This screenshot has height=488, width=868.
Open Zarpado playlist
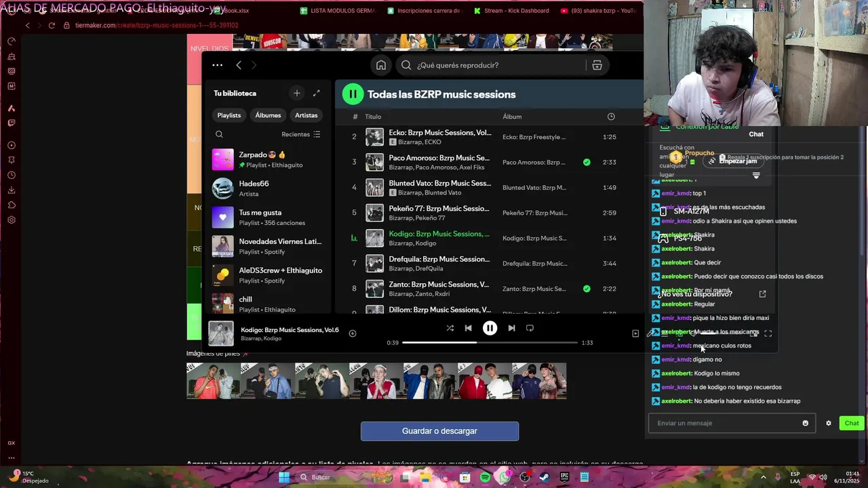pyautogui.click(x=267, y=160)
